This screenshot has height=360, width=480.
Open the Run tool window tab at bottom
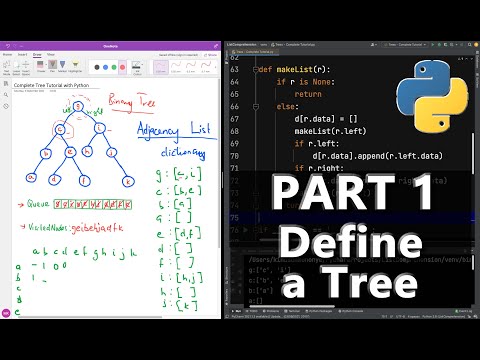click(x=237, y=311)
